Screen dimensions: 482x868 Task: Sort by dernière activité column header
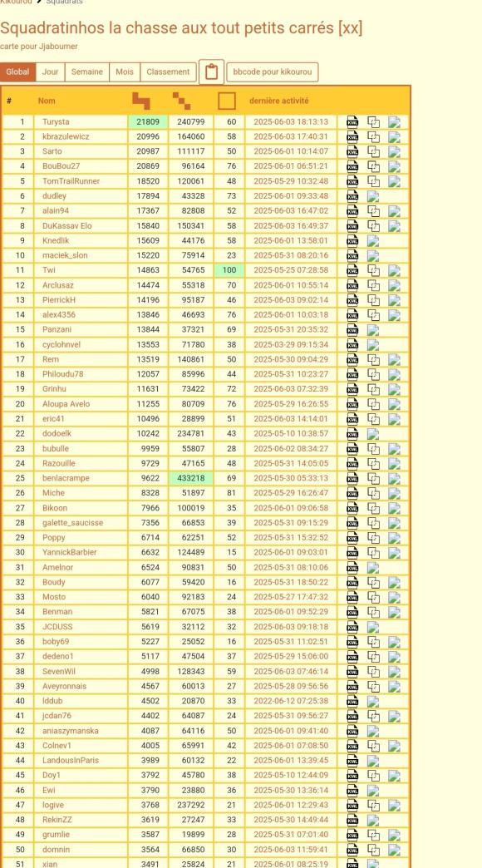(279, 101)
